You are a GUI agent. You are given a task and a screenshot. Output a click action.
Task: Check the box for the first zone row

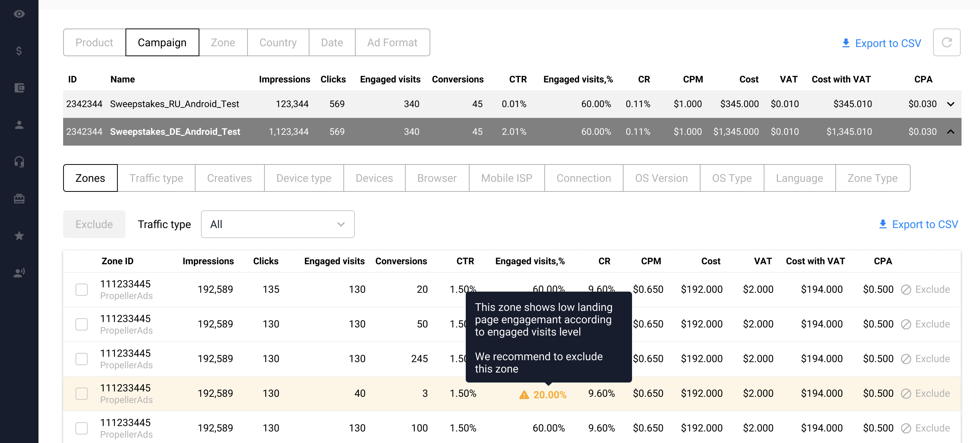[82, 290]
